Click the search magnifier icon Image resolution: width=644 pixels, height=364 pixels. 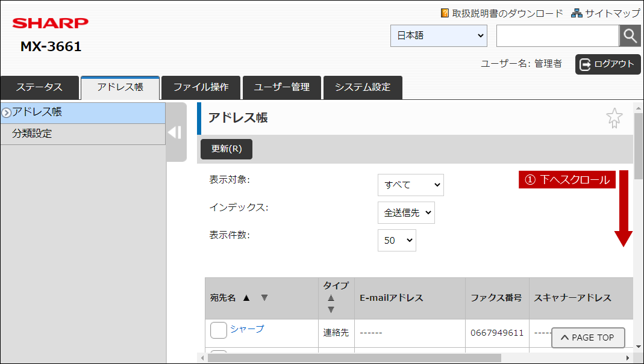630,35
